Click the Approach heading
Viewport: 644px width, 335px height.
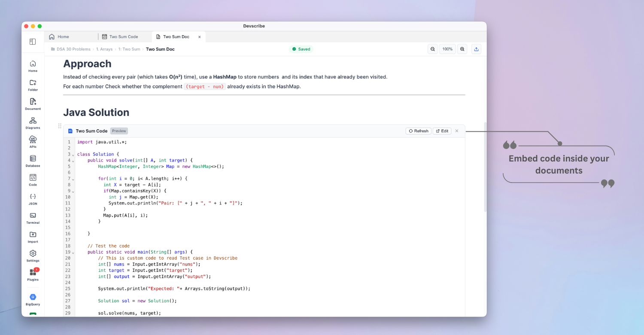pyautogui.click(x=87, y=64)
